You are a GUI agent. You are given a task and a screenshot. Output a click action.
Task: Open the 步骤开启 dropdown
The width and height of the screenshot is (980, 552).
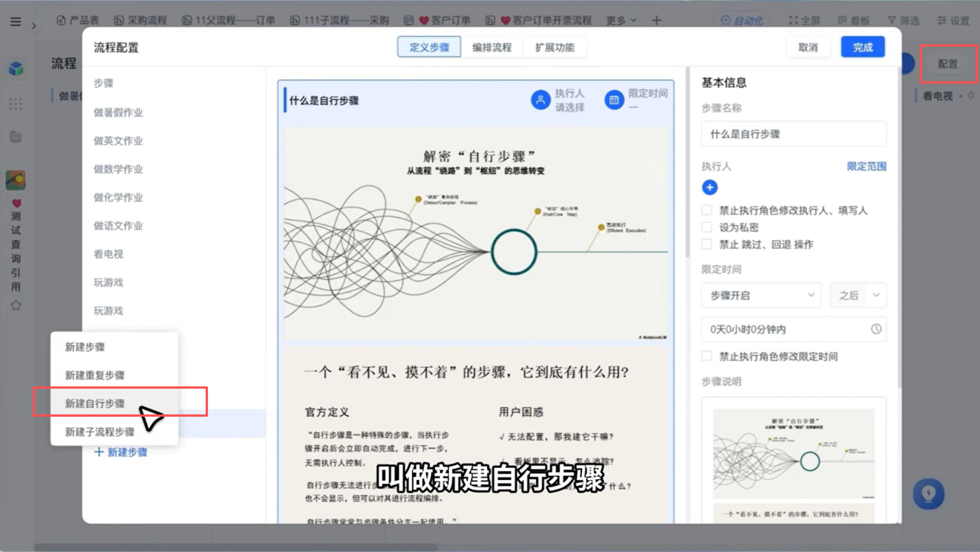click(x=761, y=295)
